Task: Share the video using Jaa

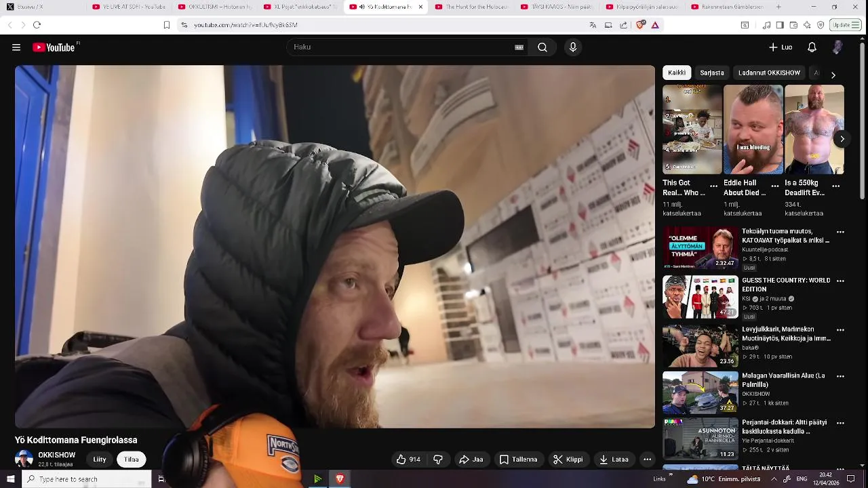Action: point(471,460)
